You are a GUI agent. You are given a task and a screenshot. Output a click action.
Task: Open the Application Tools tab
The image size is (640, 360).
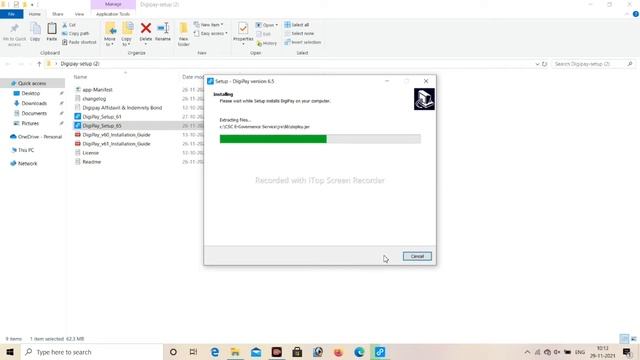pos(113,14)
